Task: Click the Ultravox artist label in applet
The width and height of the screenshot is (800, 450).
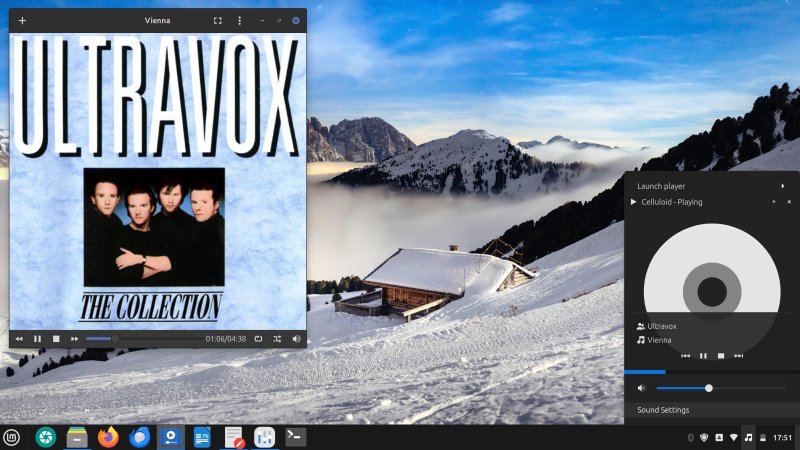Action: [x=662, y=326]
